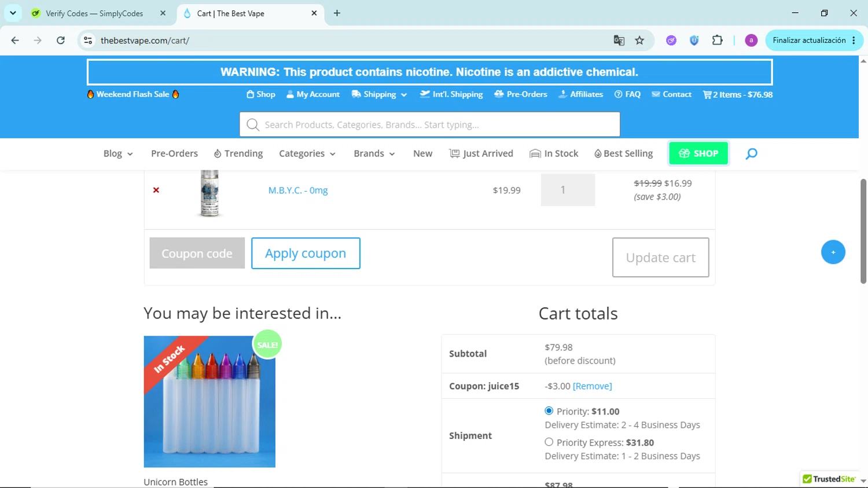Go to Shop in the top menu
Screen dimensions: 868x488
[261, 94]
